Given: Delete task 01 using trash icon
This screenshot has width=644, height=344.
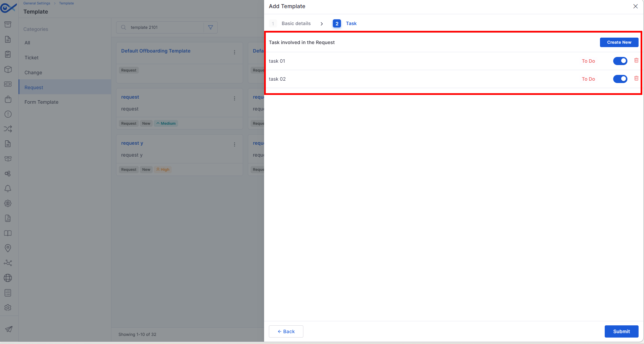Looking at the screenshot, I should point(636,61).
